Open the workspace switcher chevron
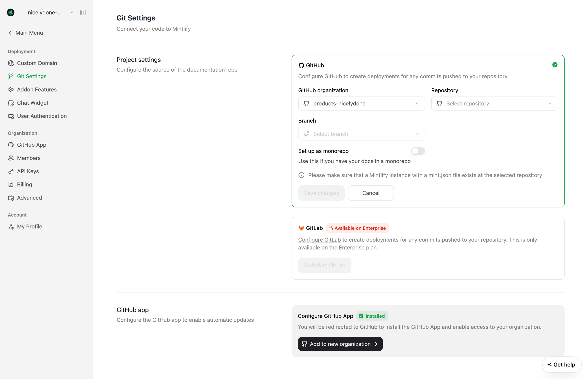The width and height of the screenshot is (588, 379). coord(72,12)
